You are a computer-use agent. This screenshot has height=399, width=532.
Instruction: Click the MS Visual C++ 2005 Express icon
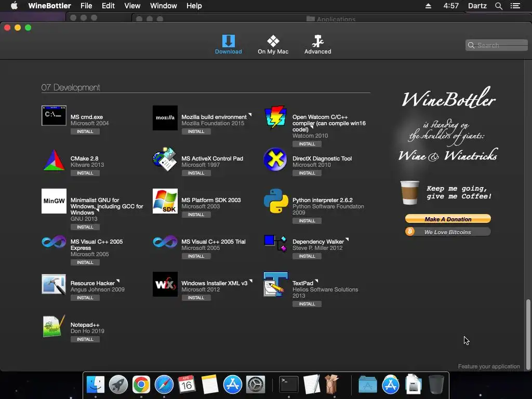click(54, 242)
